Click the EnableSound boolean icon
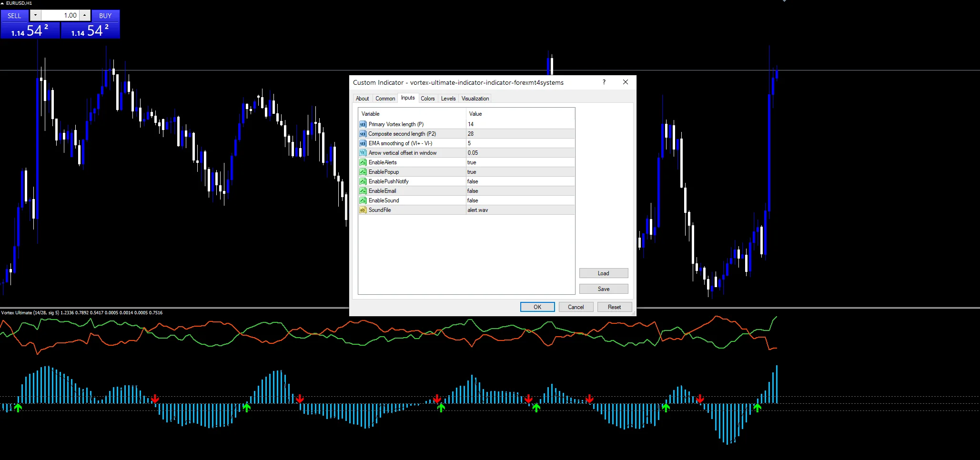Viewport: 980px width, 460px height. tap(363, 200)
